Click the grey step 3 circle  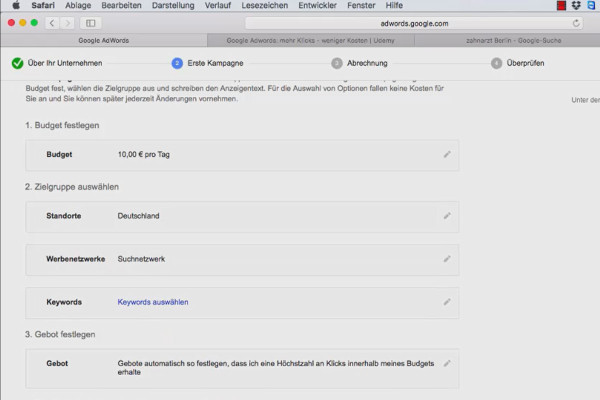[337, 63]
